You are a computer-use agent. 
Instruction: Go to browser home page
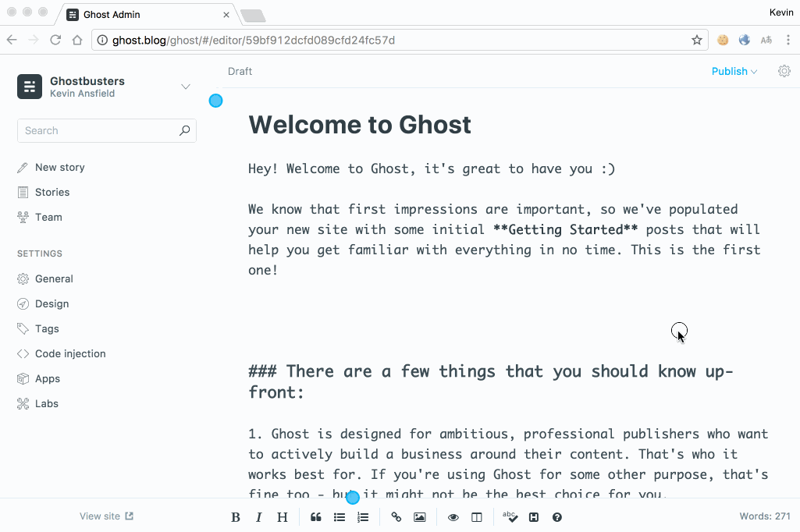pyautogui.click(x=77, y=40)
